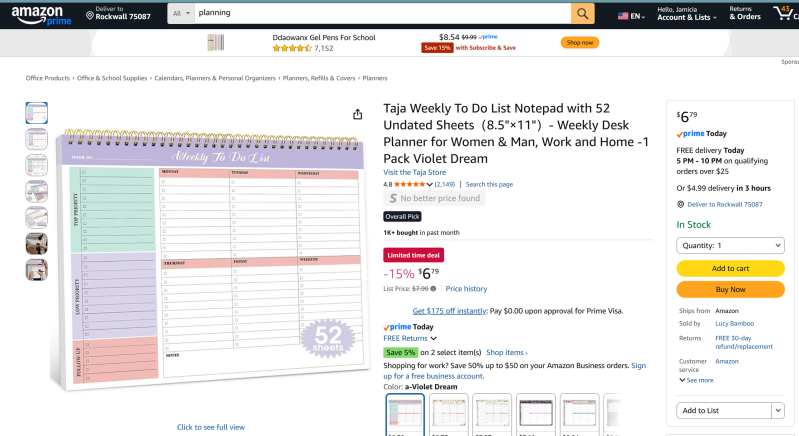Click the info icon beside List Price
This screenshot has height=436, width=799.
tap(433, 288)
